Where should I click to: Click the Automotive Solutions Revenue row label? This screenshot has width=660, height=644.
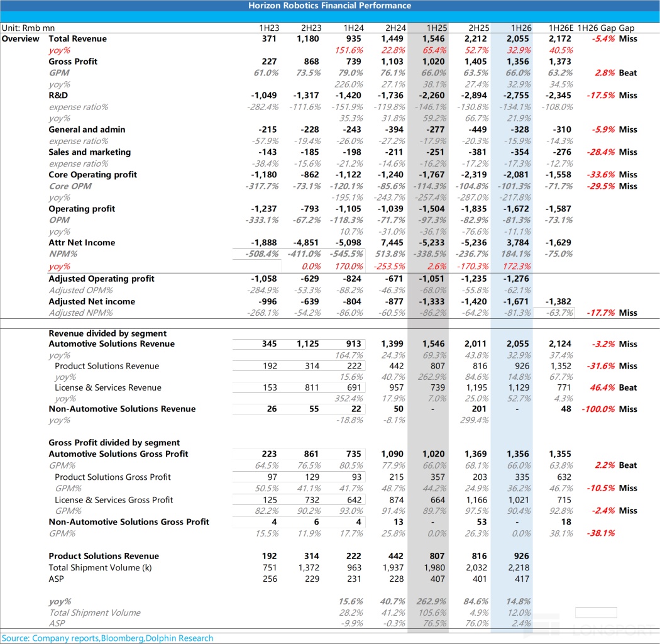point(111,344)
